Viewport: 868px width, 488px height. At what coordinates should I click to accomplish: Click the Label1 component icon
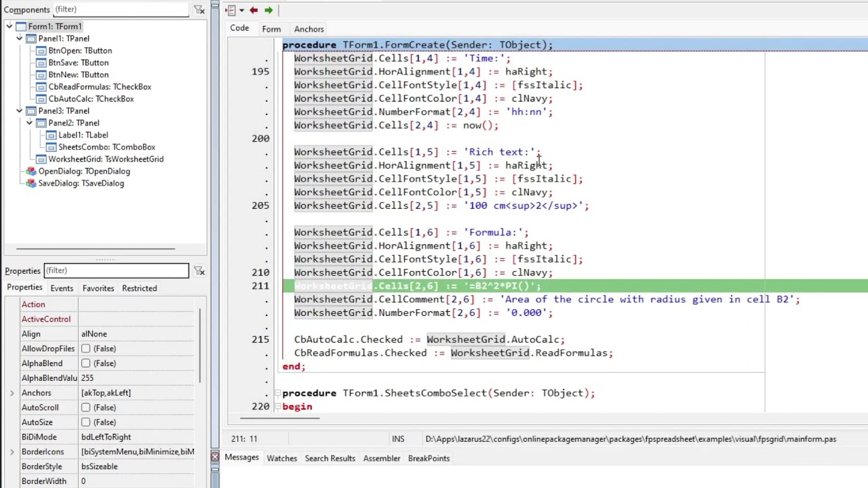click(x=52, y=135)
